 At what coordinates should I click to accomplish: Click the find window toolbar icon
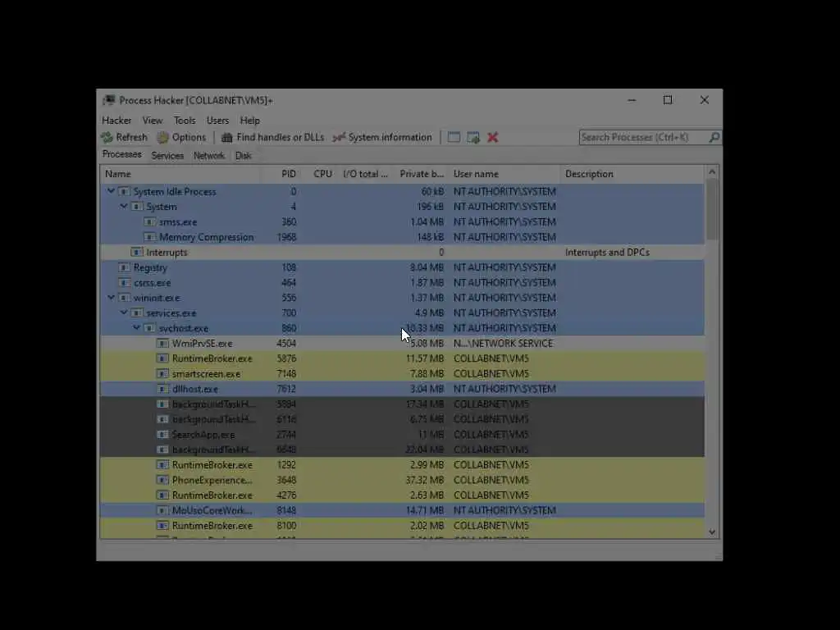point(454,138)
